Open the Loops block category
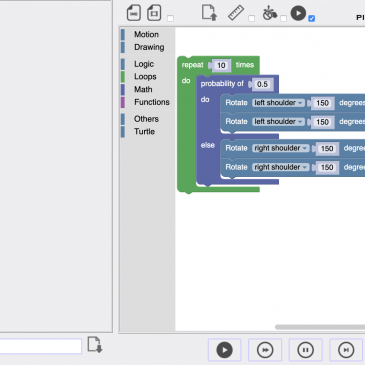Screen dimensions: 365x365 (x=145, y=76)
